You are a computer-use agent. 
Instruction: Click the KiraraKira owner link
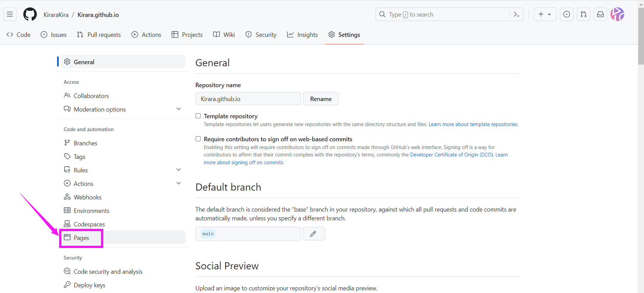[56, 15]
